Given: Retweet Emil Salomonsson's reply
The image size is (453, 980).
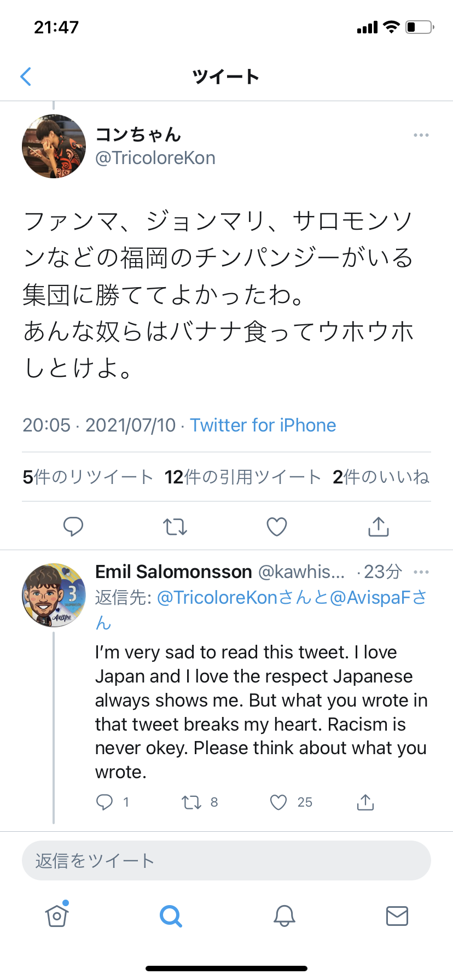Looking at the screenshot, I should [191, 802].
